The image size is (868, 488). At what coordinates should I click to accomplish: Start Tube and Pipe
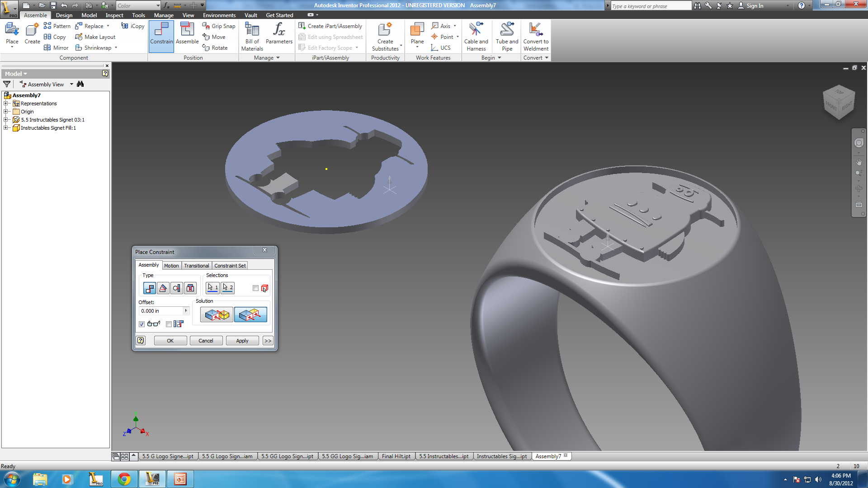pos(507,36)
